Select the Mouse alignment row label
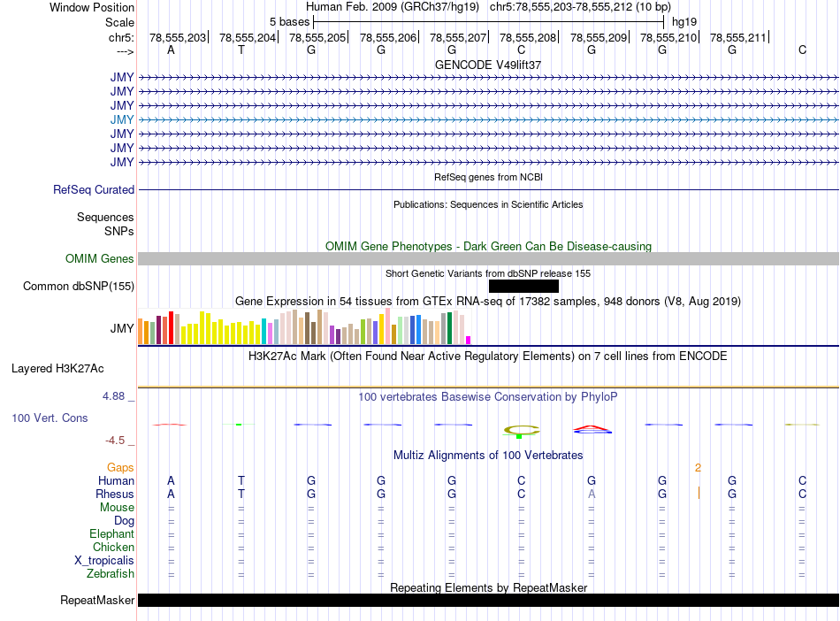 tap(117, 508)
